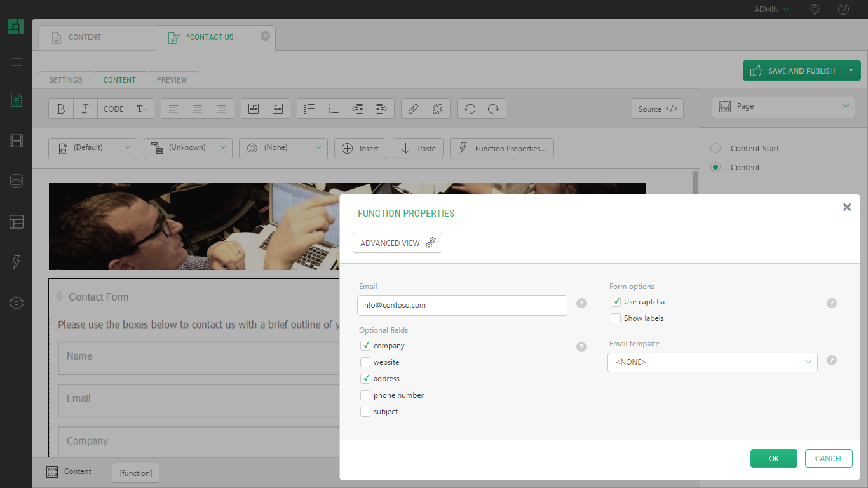868x488 pixels.
Task: Select the bulleted list icon
Action: [x=309, y=109]
